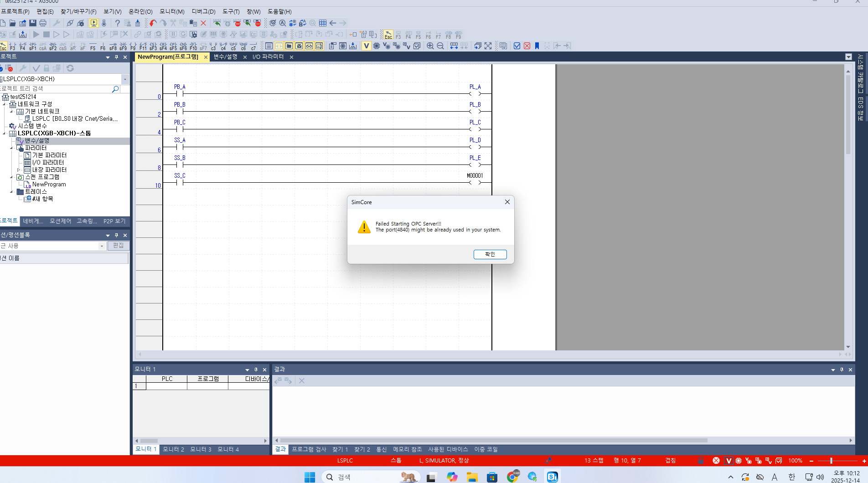Image resolution: width=868 pixels, height=483 pixels.
Task: Click the 편집 button in function block panel
Action: point(119,246)
